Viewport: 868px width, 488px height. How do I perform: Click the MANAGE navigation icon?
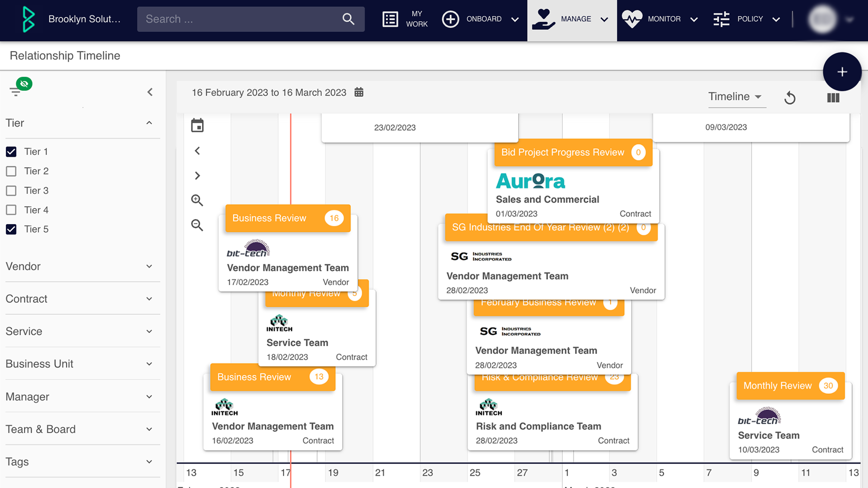point(542,18)
